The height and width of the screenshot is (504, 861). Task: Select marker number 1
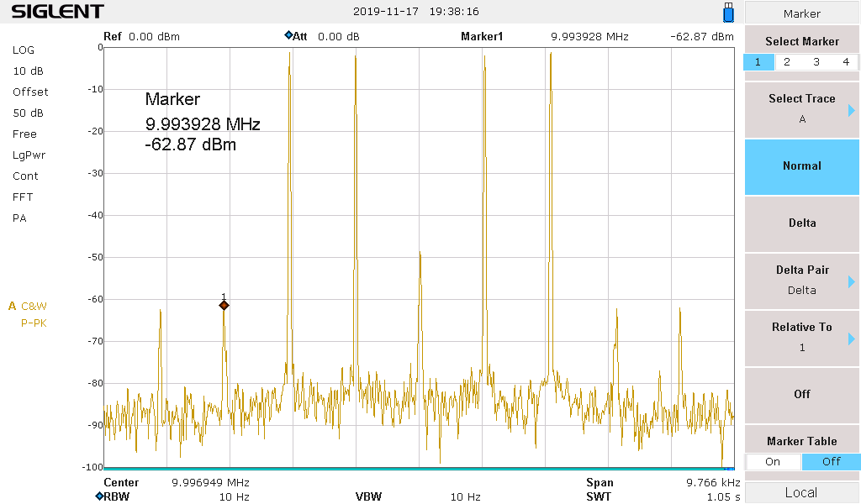pyautogui.click(x=758, y=62)
